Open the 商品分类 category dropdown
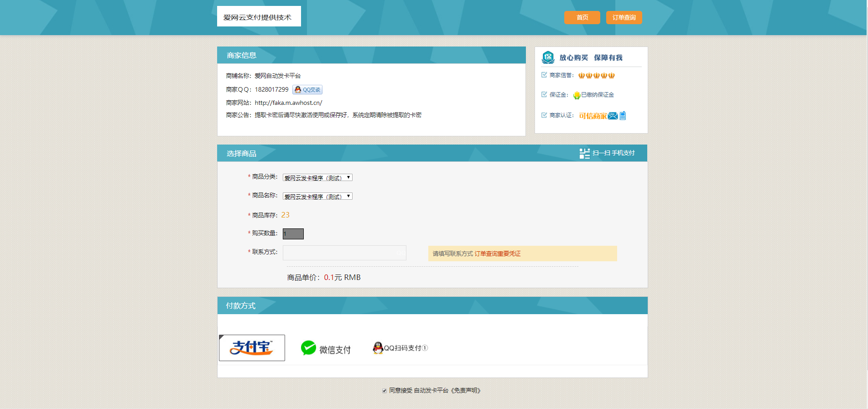The image size is (868, 409). click(x=317, y=177)
